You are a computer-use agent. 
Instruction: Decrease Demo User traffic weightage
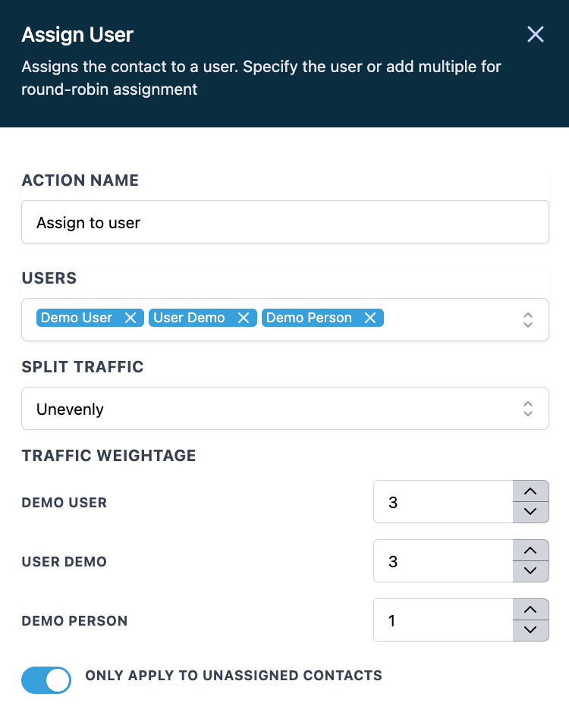(x=530, y=512)
